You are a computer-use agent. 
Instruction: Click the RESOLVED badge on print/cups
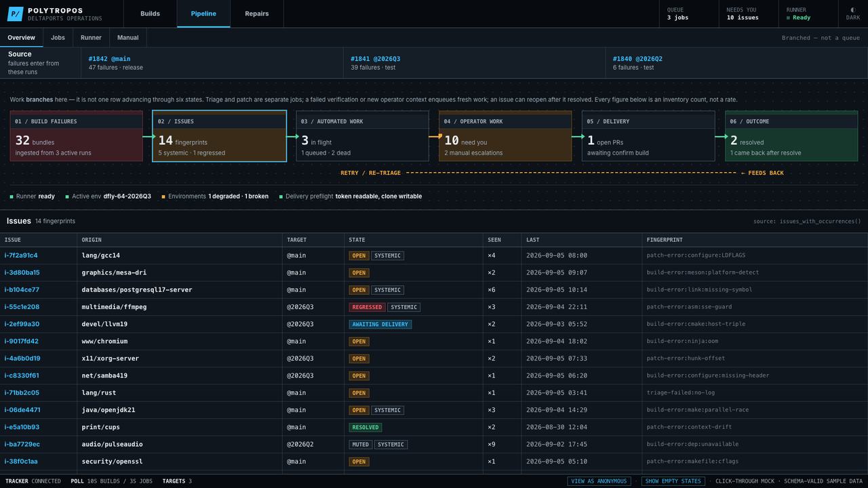point(366,427)
